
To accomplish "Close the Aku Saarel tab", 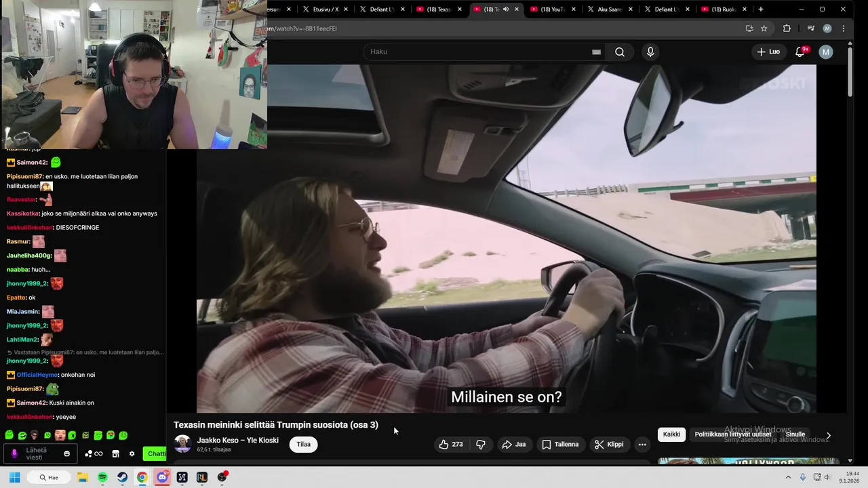I will (x=631, y=9).
